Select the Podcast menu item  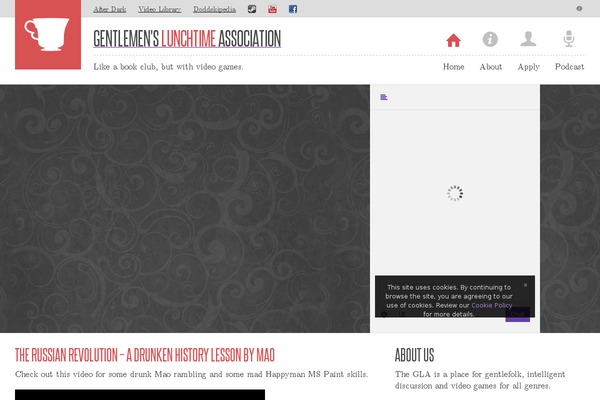click(569, 67)
